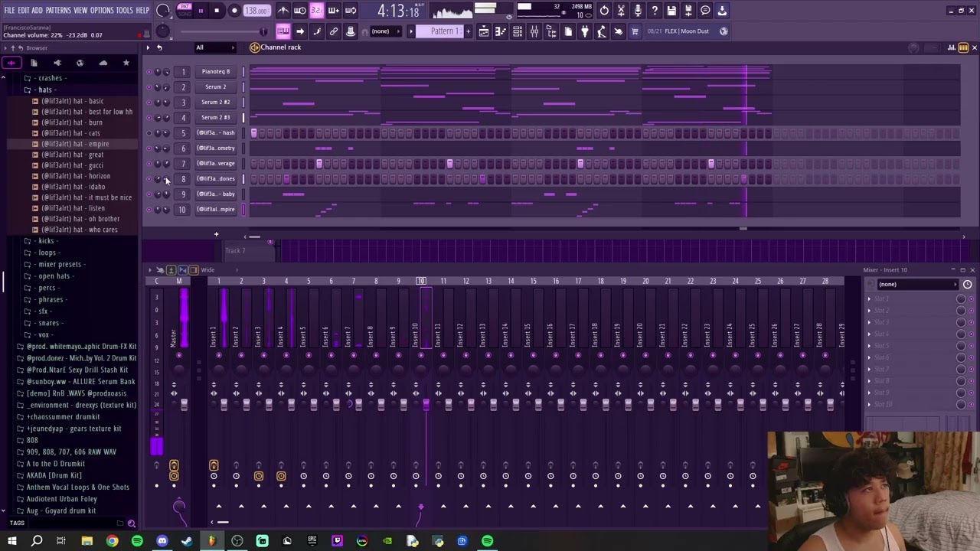Toggle the Master mixer track mute switch
980x551 pixels.
click(179, 356)
